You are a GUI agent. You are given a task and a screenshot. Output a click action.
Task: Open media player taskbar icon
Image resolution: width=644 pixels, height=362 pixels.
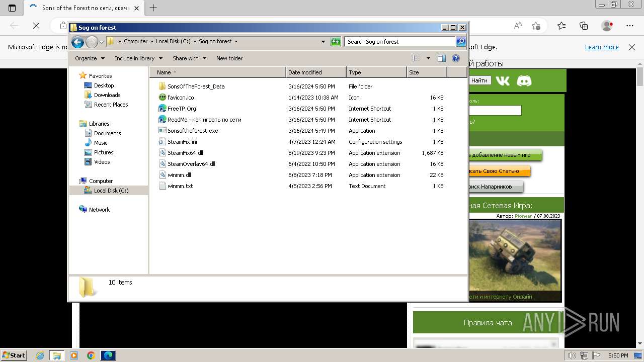(x=74, y=355)
